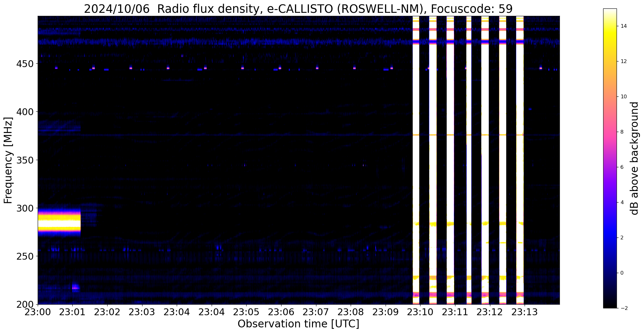Click the 23:02 time tick label
This screenshot has height=333, width=644.
[x=108, y=312]
